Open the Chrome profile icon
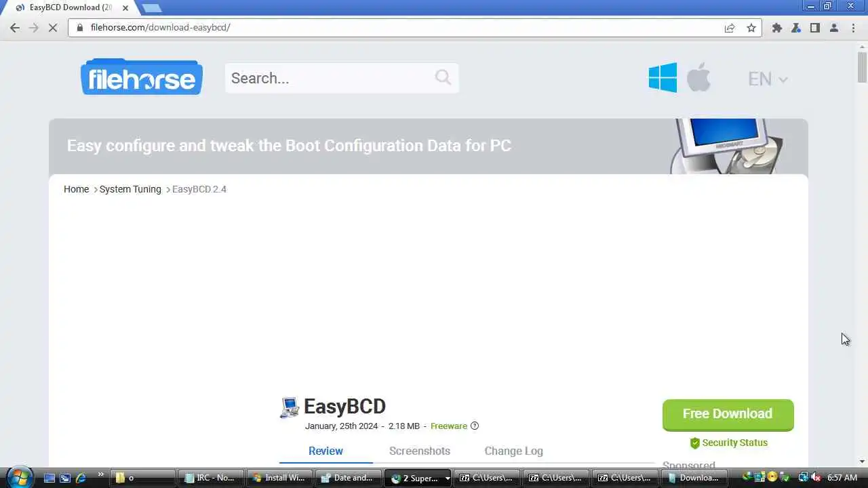 [834, 28]
